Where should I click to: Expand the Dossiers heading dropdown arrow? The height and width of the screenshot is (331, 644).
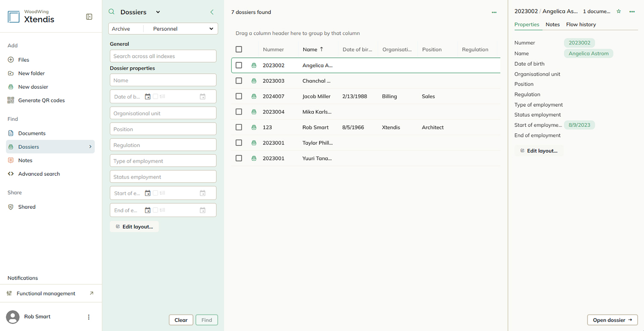[x=158, y=12]
